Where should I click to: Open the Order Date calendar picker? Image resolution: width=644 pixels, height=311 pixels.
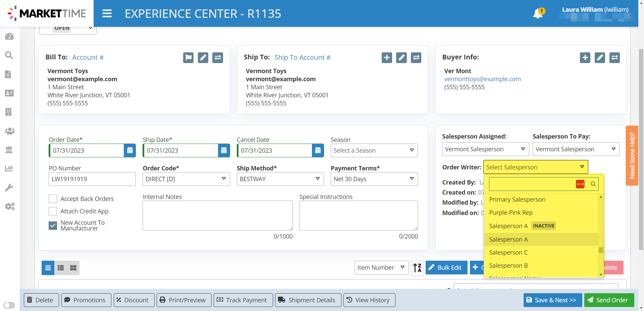click(130, 151)
